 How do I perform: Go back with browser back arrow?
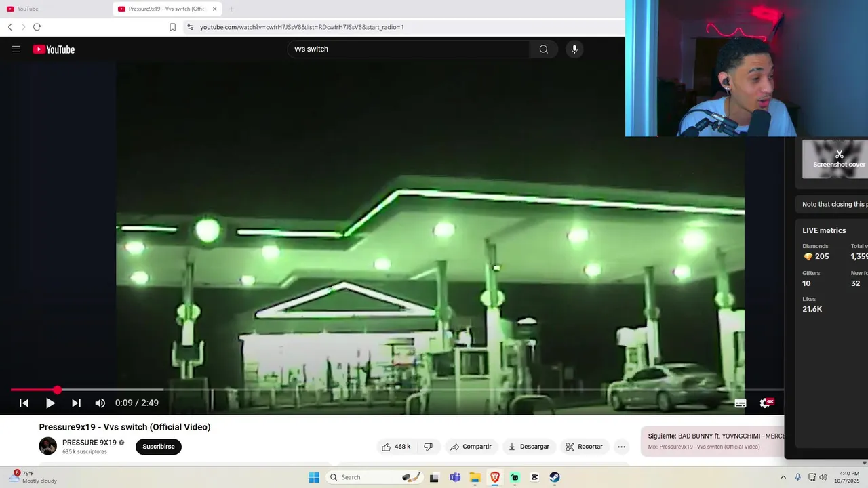click(x=10, y=27)
